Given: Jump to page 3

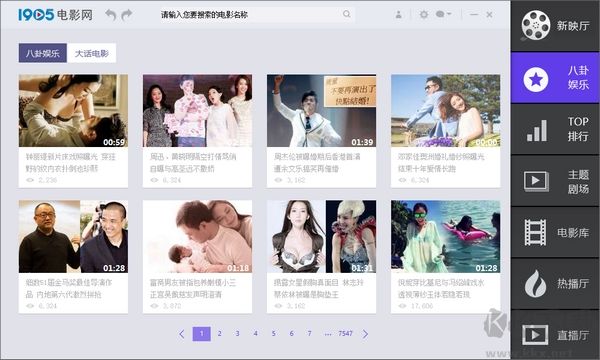Looking at the screenshot, I should point(238,334).
